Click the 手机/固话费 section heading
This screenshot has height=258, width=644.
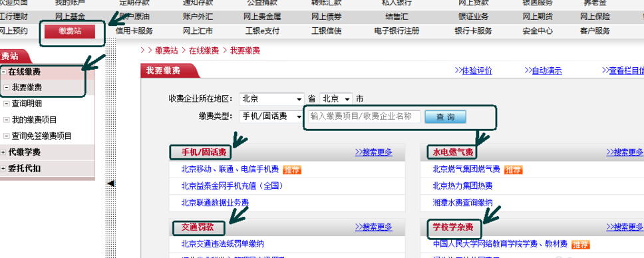tap(204, 153)
